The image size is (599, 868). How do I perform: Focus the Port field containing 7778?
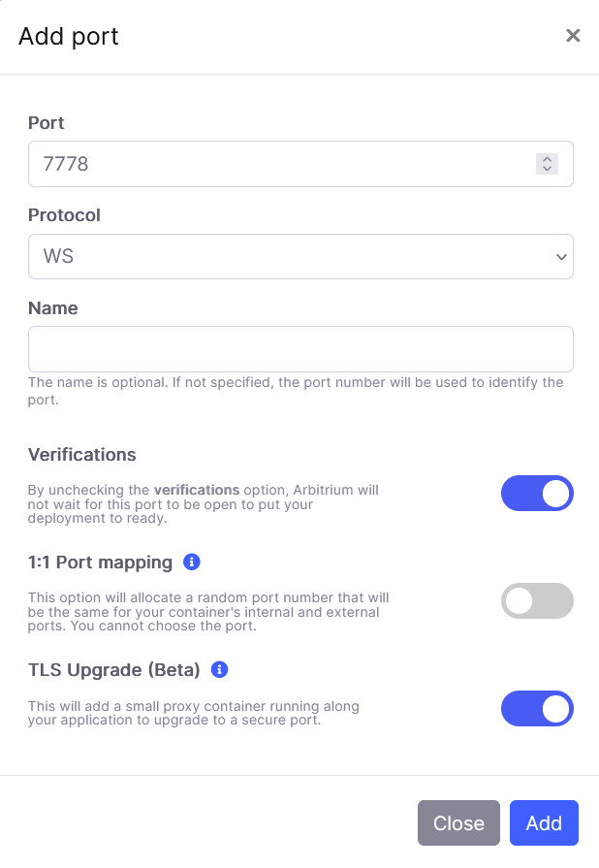coord(281,164)
